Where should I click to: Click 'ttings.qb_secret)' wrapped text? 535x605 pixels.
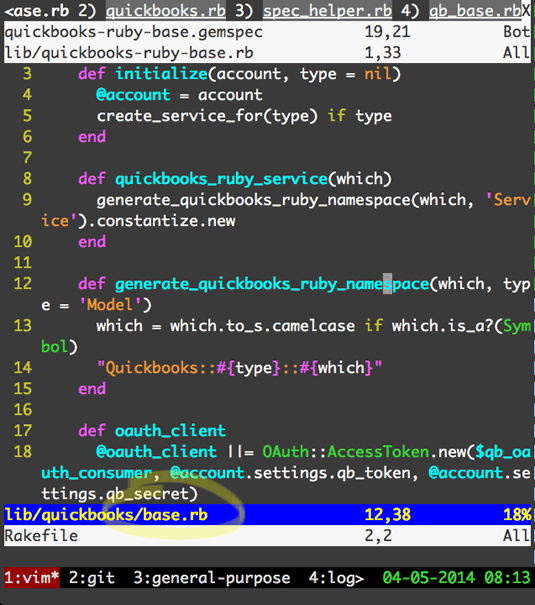[120, 494]
